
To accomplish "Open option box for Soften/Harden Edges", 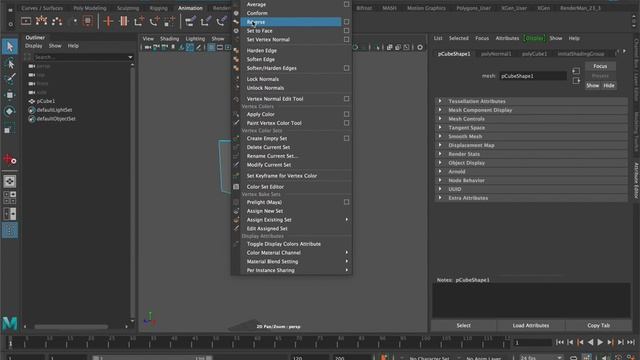I will click(347, 68).
